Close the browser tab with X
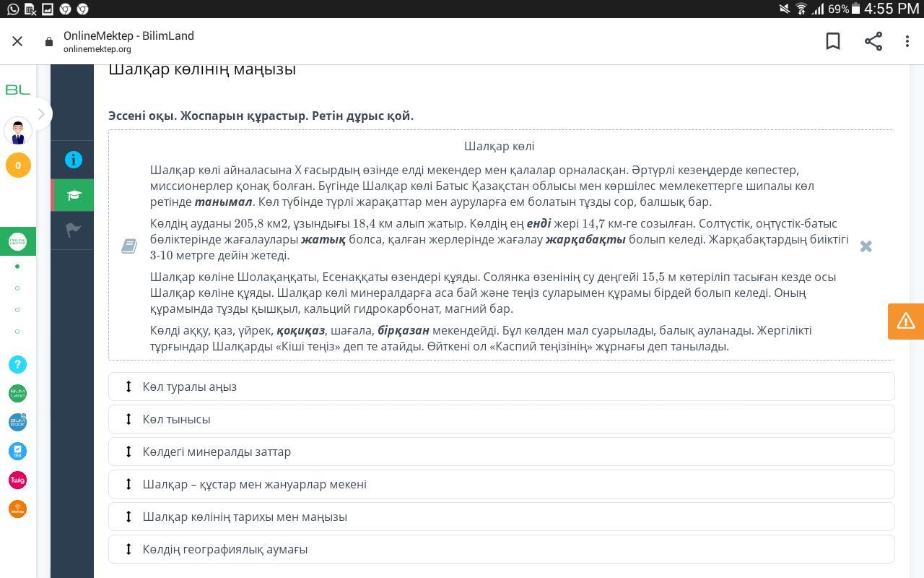Image resolution: width=924 pixels, height=578 pixels. coord(17,41)
